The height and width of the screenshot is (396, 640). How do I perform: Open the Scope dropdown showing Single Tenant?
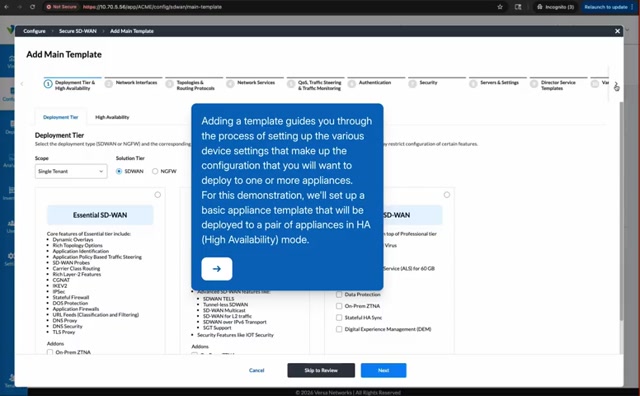point(71,171)
